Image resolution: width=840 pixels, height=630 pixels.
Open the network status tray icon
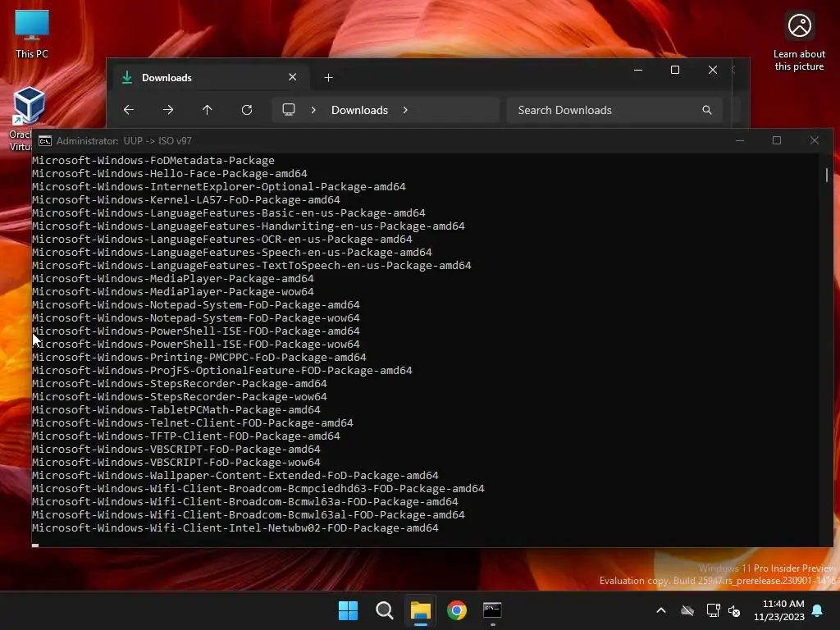pos(713,610)
